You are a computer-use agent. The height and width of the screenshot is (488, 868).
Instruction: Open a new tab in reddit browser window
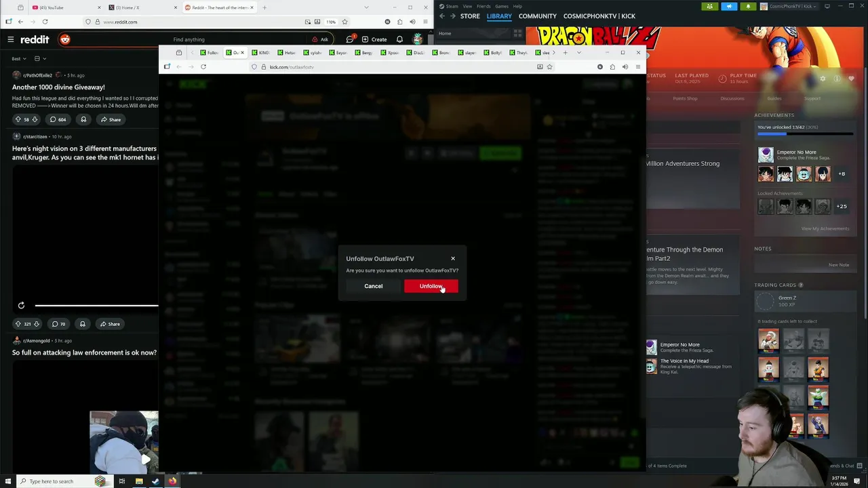tap(264, 7)
